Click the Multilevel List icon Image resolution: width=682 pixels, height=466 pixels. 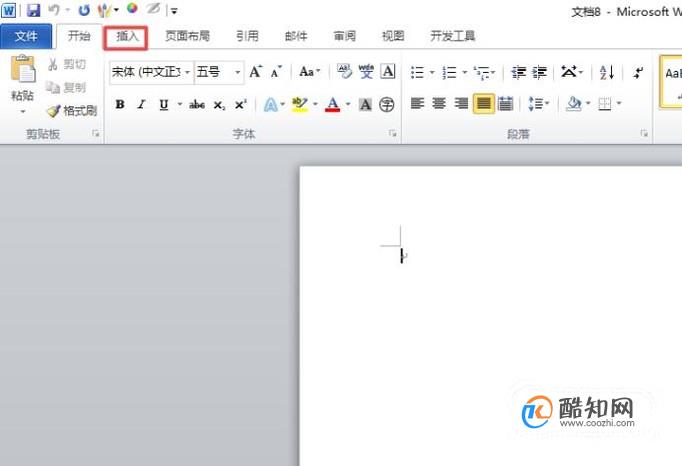(x=481, y=72)
